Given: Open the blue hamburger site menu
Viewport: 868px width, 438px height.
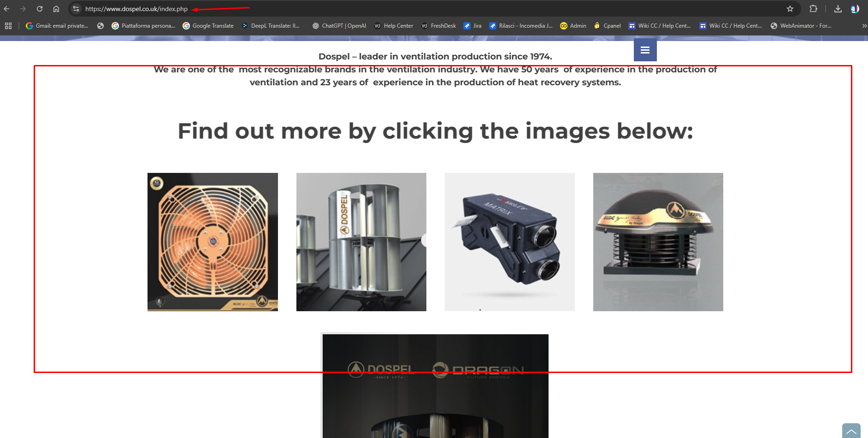Looking at the screenshot, I should 645,50.
